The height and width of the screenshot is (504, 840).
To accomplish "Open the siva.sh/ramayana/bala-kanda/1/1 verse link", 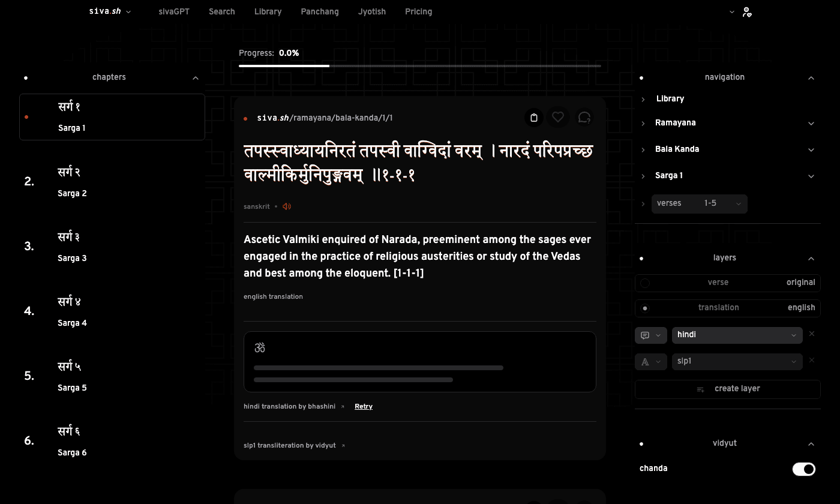I will [x=325, y=118].
